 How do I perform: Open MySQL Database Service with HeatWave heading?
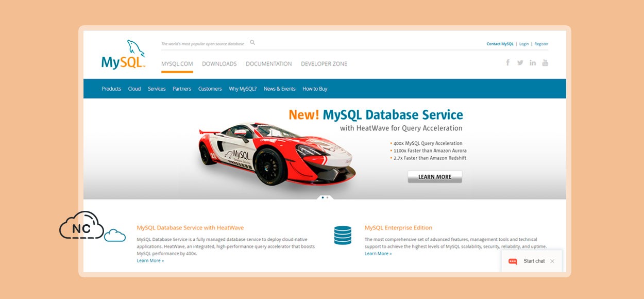(x=190, y=227)
